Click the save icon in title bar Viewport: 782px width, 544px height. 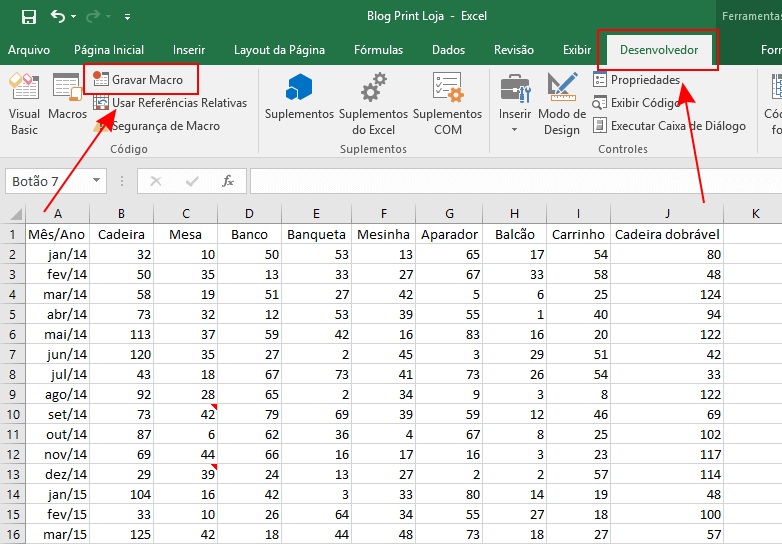click(x=28, y=16)
